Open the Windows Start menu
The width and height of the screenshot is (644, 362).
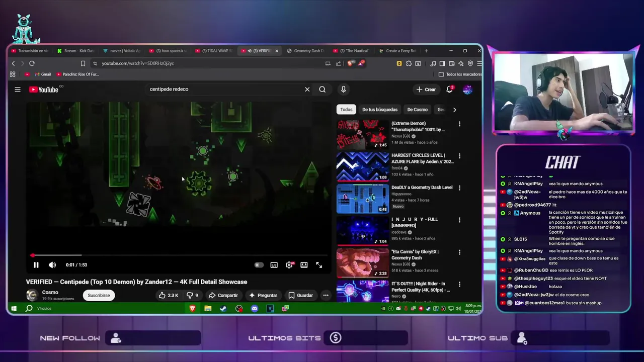[14, 308]
